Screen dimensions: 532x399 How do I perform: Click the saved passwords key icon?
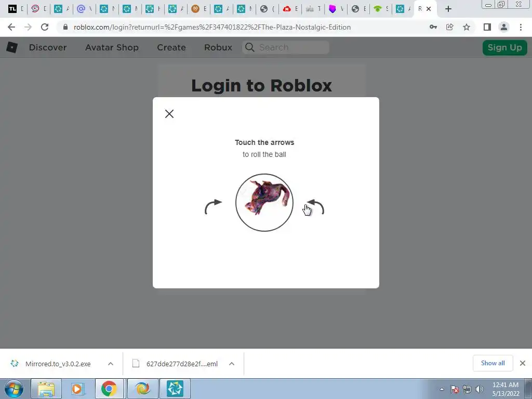pyautogui.click(x=433, y=27)
